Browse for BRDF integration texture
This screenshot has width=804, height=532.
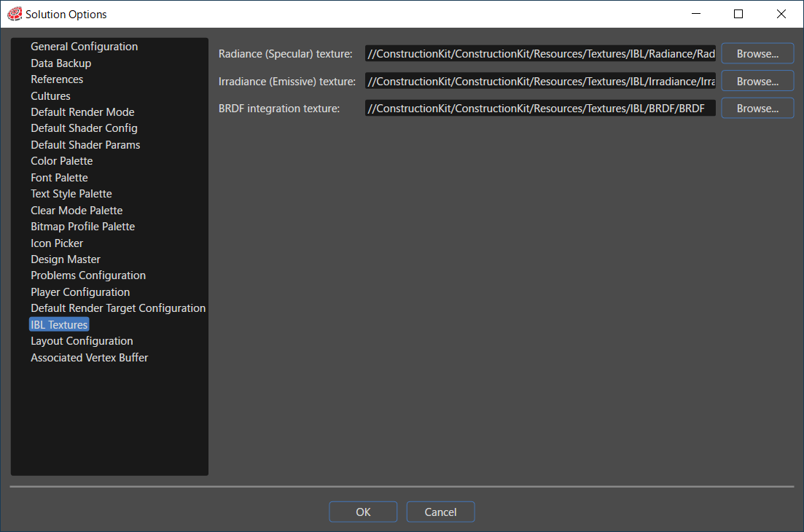pyautogui.click(x=757, y=109)
